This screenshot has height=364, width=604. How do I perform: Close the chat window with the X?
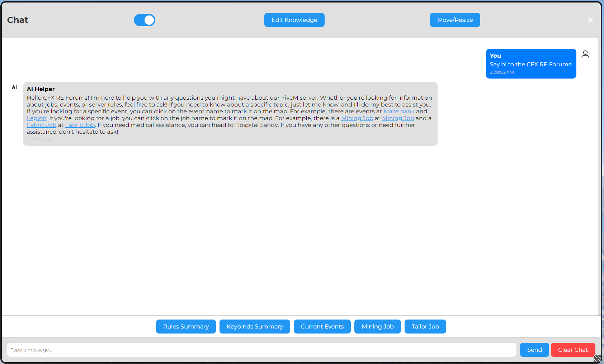pos(590,20)
